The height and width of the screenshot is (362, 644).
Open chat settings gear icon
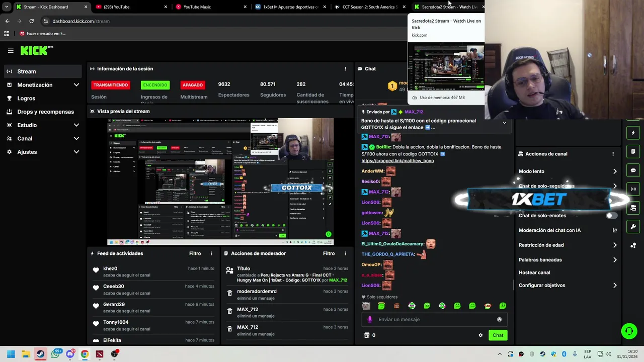tap(480, 335)
